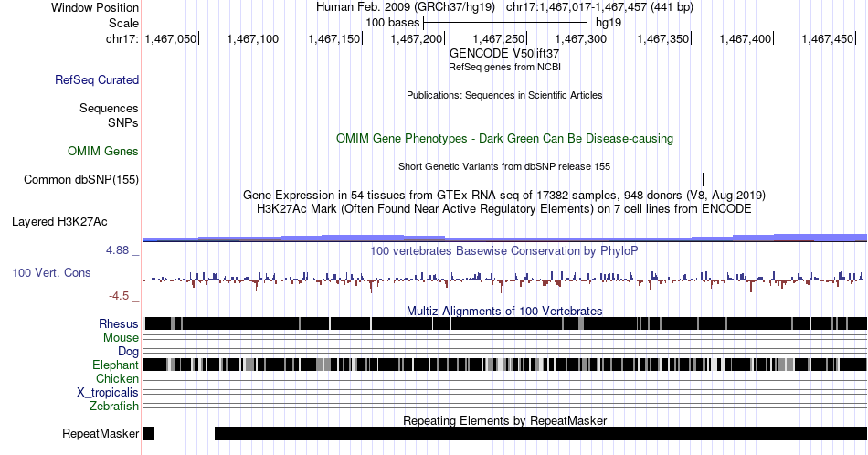Click the GENCODE V50lift37 track title
The height and width of the screenshot is (455, 868).
tap(504, 54)
